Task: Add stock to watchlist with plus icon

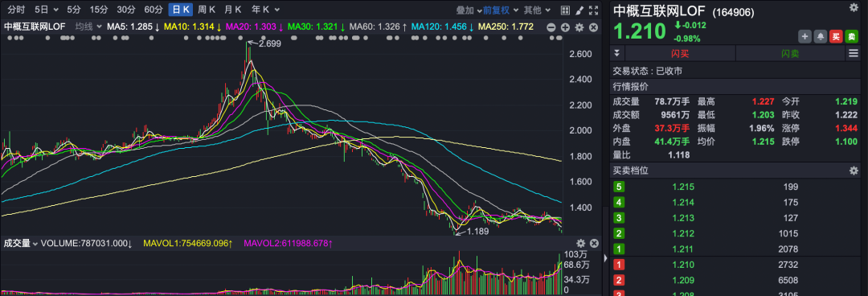Action: pos(805,36)
